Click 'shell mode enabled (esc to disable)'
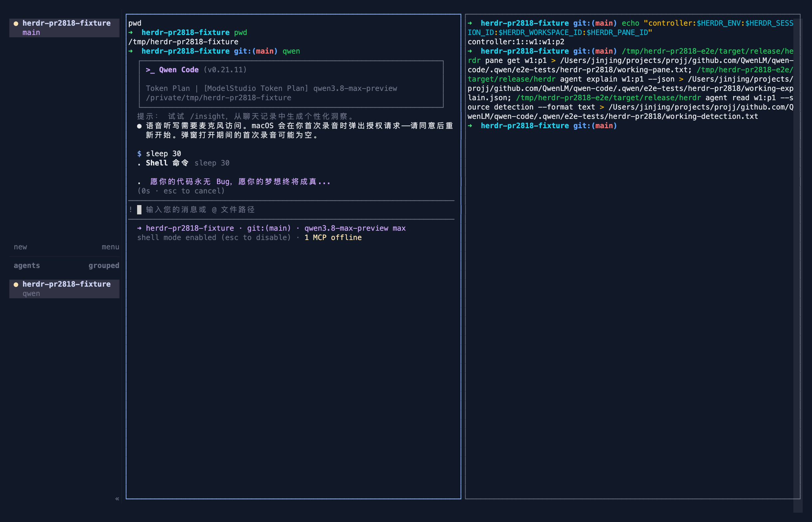The width and height of the screenshot is (812, 522). tap(214, 238)
